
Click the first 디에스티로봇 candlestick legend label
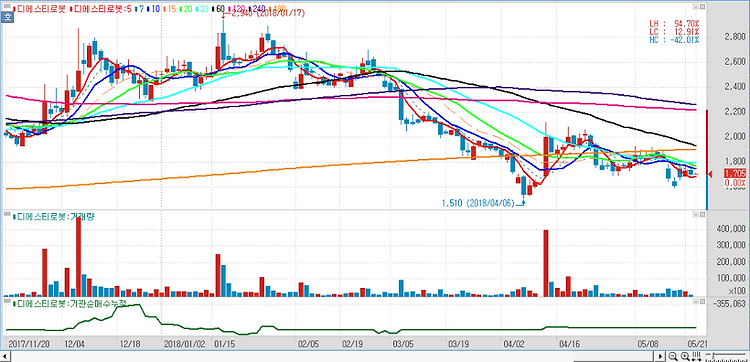(39, 9)
